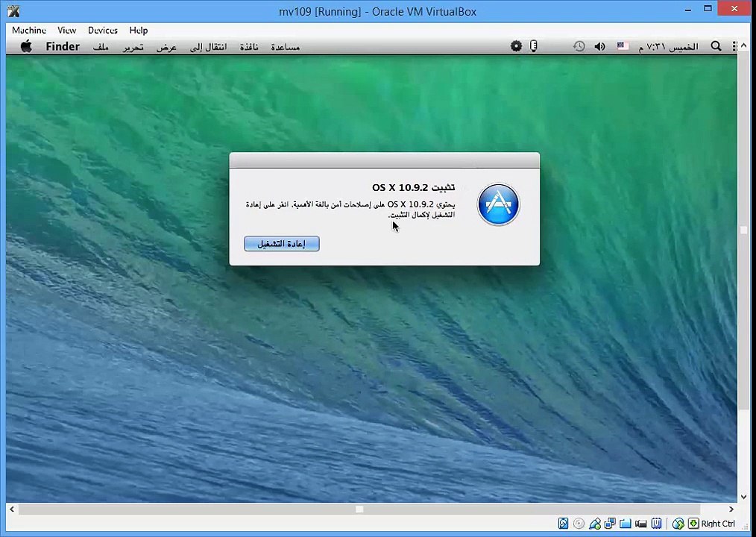This screenshot has height=537, width=756.
Task: Open the Time Machine menu bar icon
Action: click(579, 46)
